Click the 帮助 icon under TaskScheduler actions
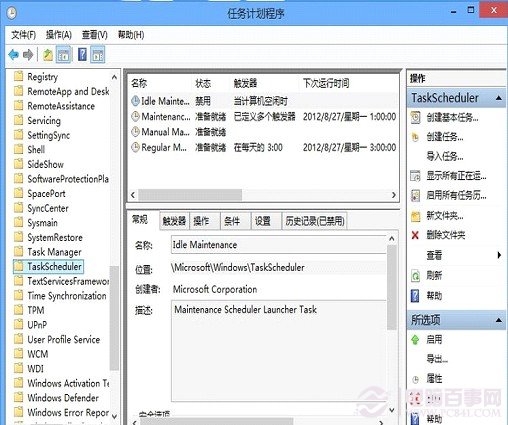 (x=415, y=296)
